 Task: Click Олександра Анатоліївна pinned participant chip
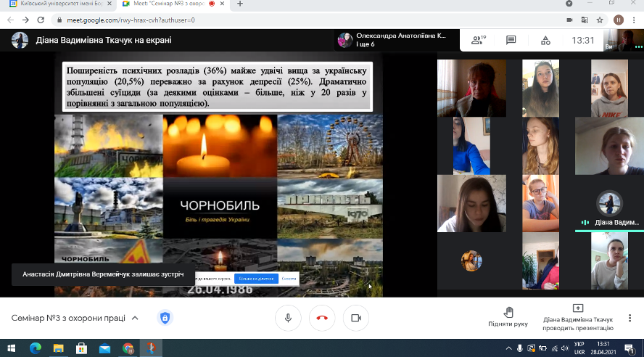click(395, 40)
